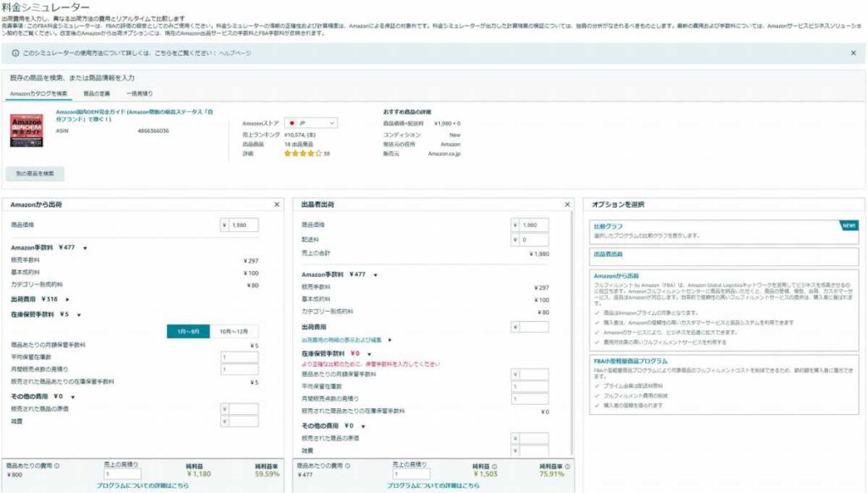Click the star rating icons
The height and width of the screenshot is (493, 868).
tap(302, 154)
